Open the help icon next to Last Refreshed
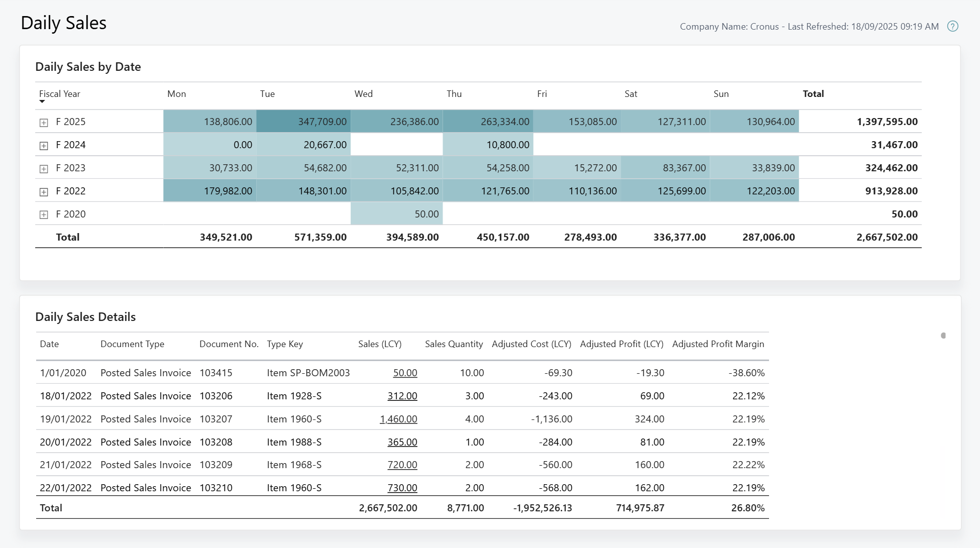 coord(953,26)
